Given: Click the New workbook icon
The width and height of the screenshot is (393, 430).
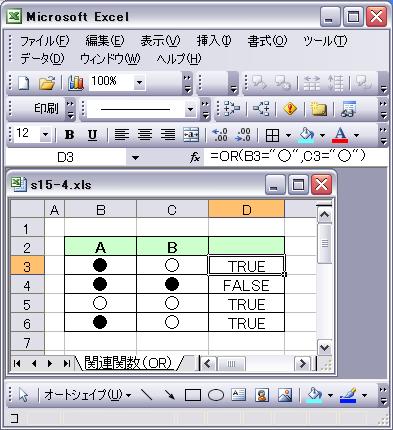Looking at the screenshot, I should tap(23, 83).
